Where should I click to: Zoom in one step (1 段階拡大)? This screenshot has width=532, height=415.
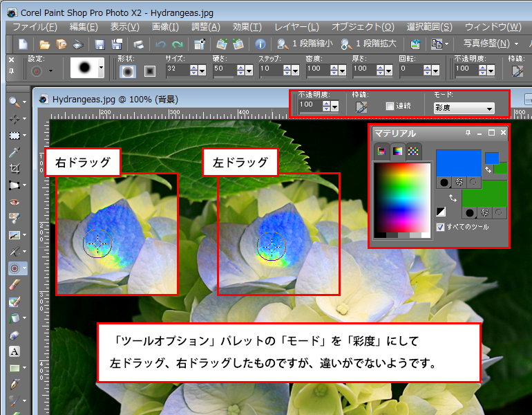pyautogui.click(x=368, y=44)
